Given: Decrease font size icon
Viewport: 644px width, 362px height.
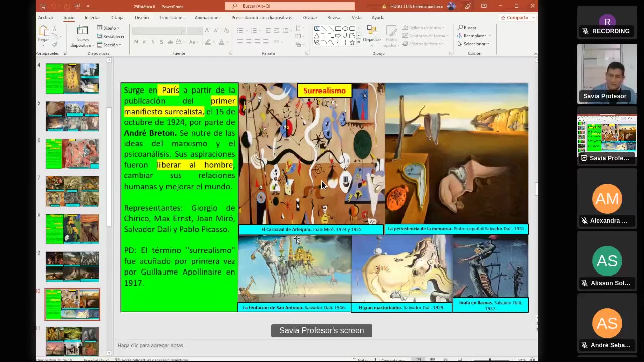Looking at the screenshot, I should (x=216, y=31).
